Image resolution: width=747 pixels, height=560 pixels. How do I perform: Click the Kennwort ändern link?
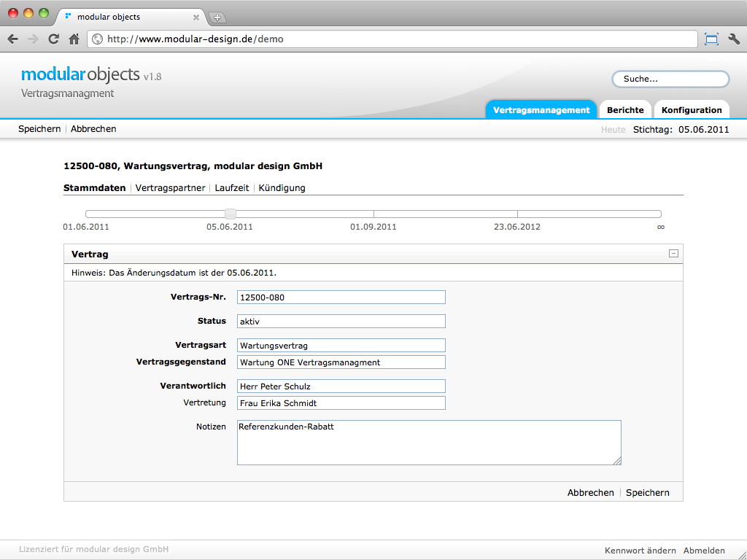pyautogui.click(x=640, y=551)
